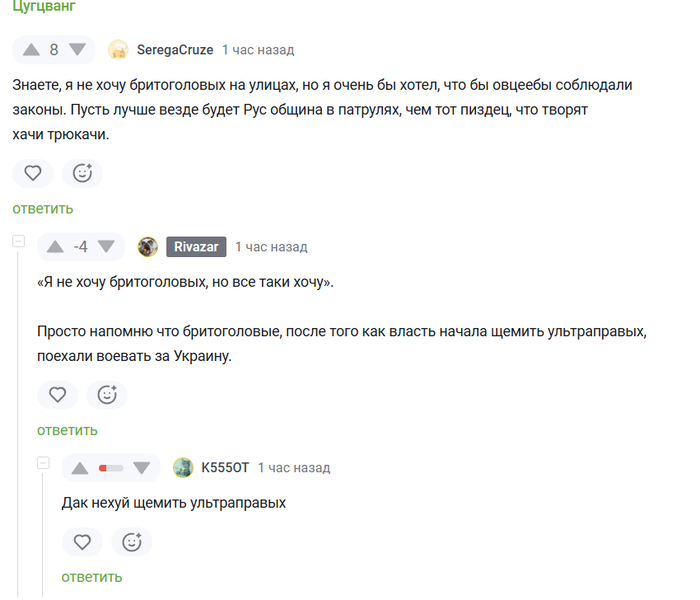The image size is (700, 600).
Task: Upvote K555OT's comment
Action: point(80,468)
